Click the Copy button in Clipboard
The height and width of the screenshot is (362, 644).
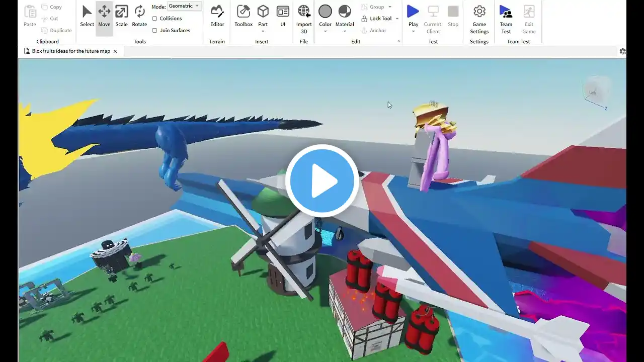(x=51, y=7)
